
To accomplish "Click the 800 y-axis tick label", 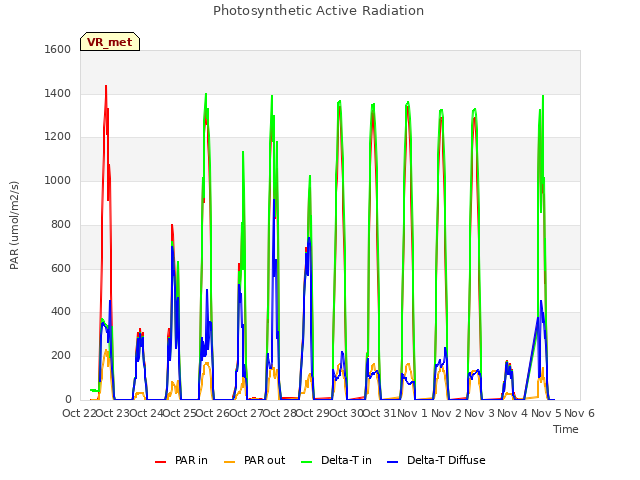I will [61, 224].
